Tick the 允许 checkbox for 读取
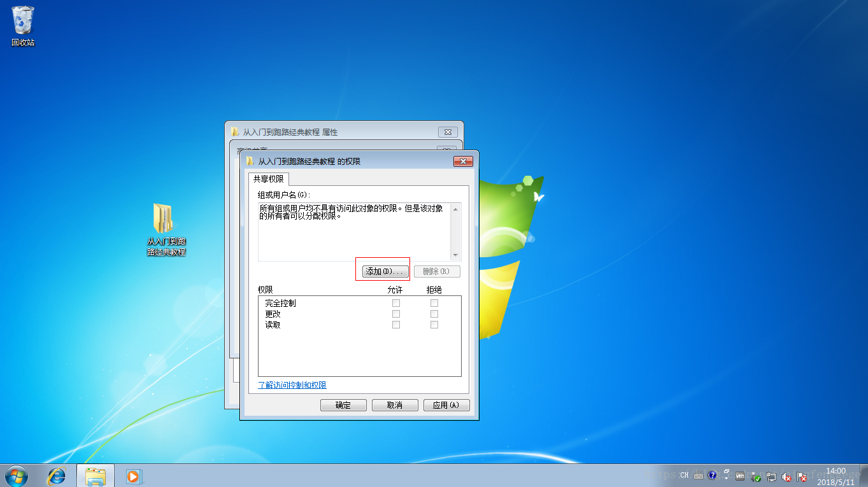The width and height of the screenshot is (868, 487). [396, 325]
